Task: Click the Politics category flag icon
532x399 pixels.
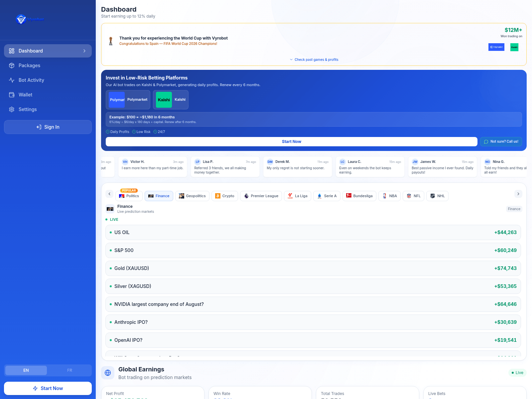Action: 122,196
